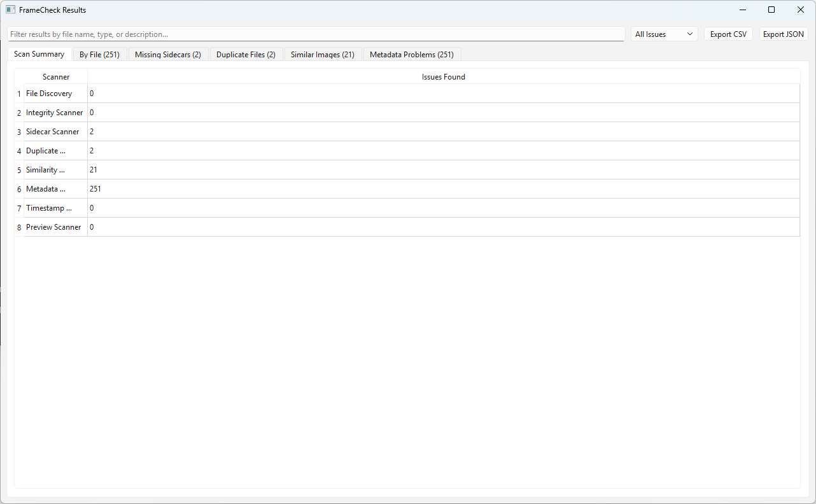Open the All Issues filter dropdown
The image size is (816, 504).
(x=664, y=34)
